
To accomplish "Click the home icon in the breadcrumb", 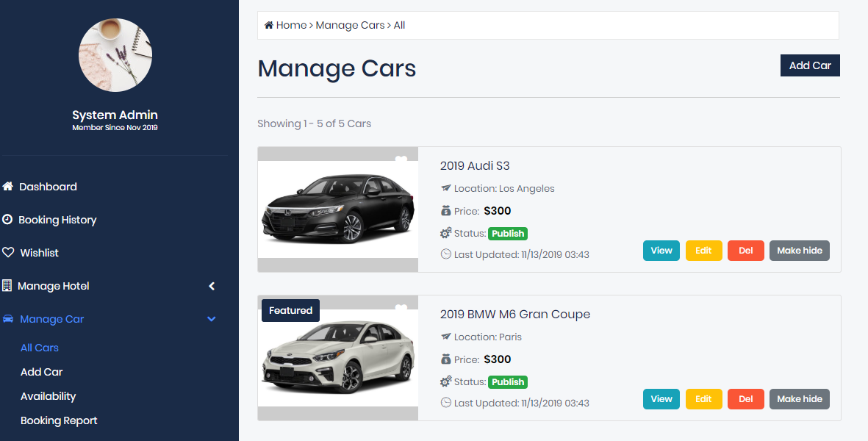I will (269, 25).
